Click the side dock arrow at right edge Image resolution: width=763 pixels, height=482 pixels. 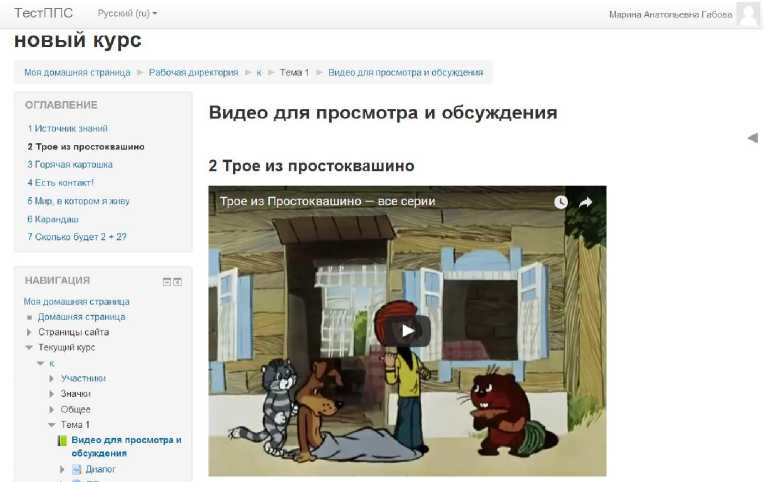tap(753, 138)
